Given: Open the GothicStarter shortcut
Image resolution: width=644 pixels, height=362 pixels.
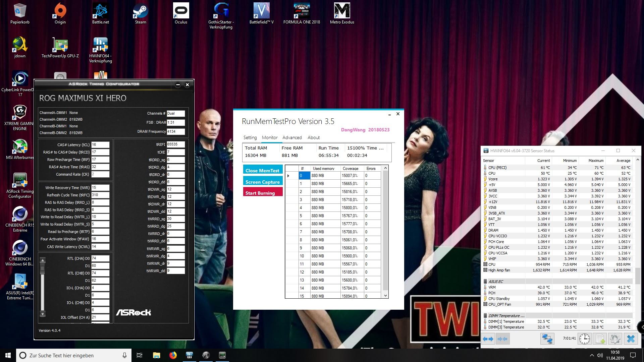Looking at the screenshot, I should [x=221, y=16].
